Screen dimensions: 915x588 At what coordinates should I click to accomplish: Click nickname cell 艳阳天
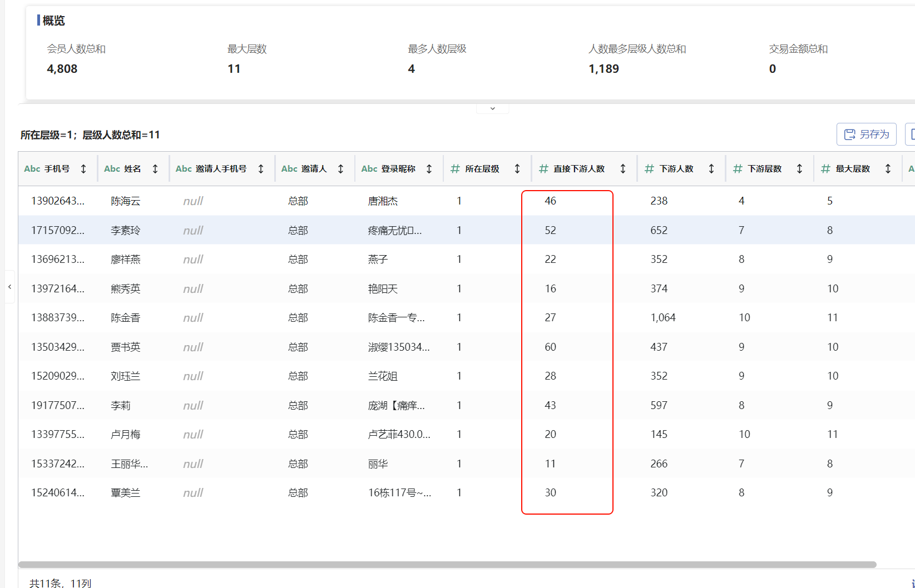tap(383, 288)
